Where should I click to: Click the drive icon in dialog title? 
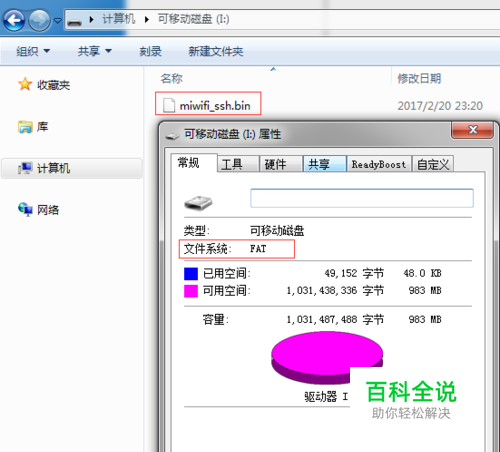pyautogui.click(x=172, y=136)
